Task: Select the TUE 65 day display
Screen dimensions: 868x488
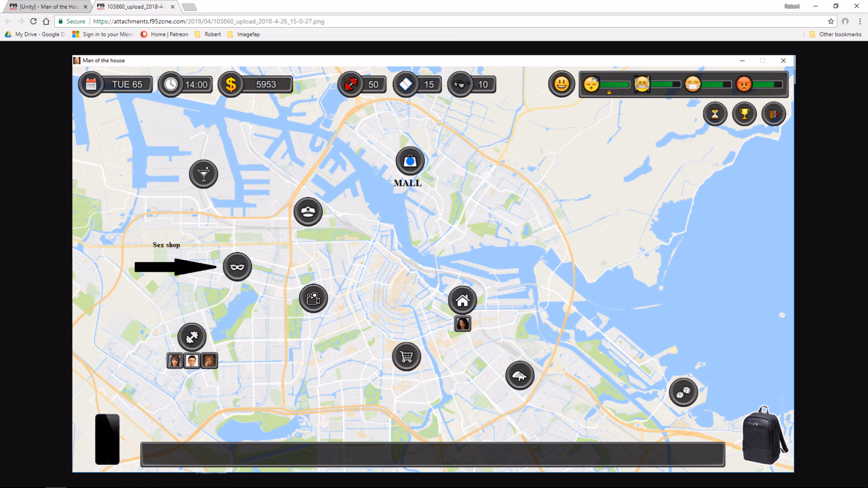Action: [127, 85]
